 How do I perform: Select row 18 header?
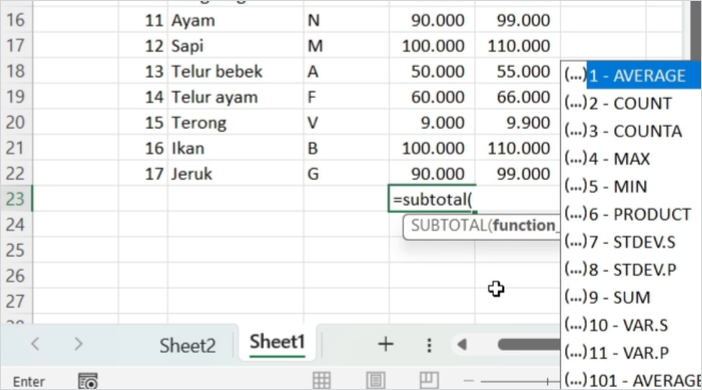coord(16,71)
